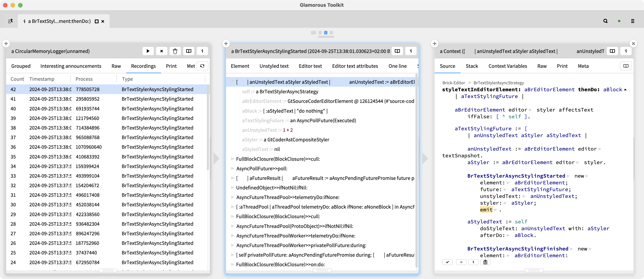Click the inspect 'i' button under the source editor
This screenshot has width=644, height=279.
[473, 262]
